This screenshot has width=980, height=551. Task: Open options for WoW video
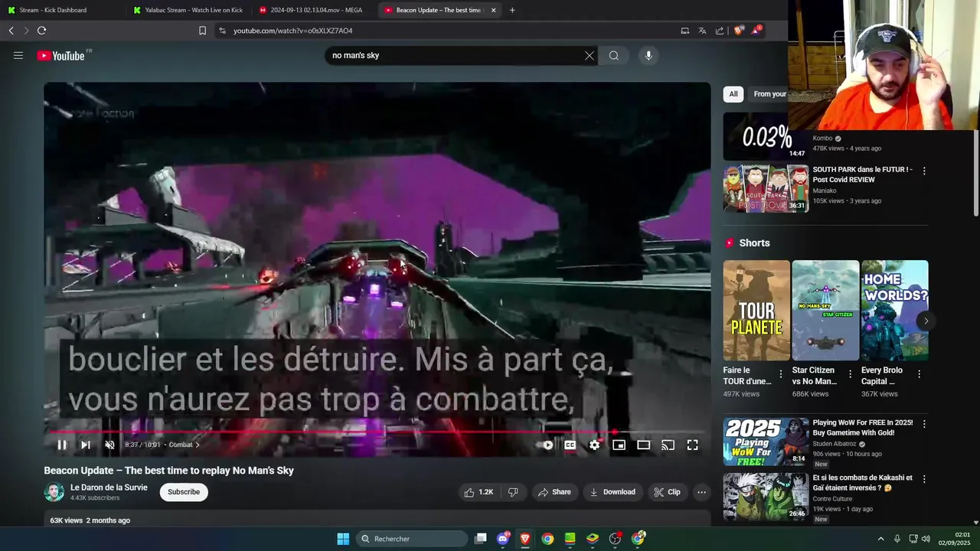click(x=924, y=424)
